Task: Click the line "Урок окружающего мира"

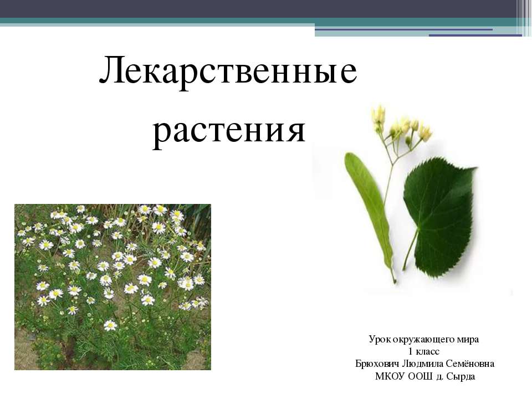Action: 424,339
